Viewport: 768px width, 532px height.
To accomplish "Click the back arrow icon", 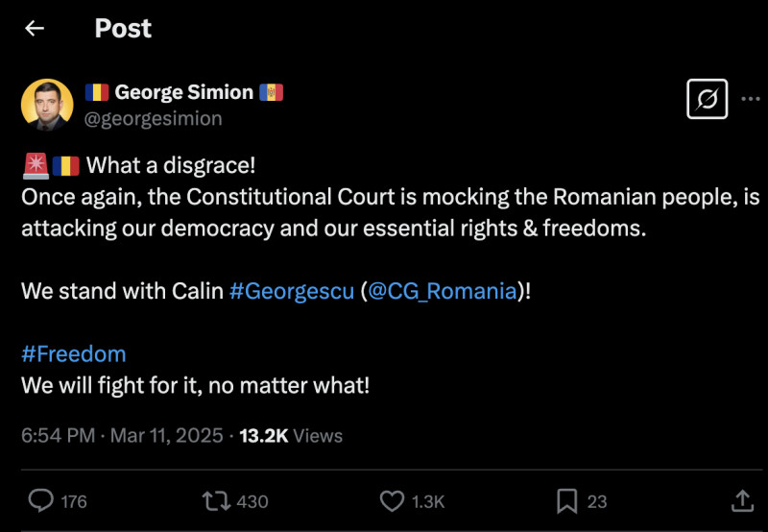I will tap(35, 28).
